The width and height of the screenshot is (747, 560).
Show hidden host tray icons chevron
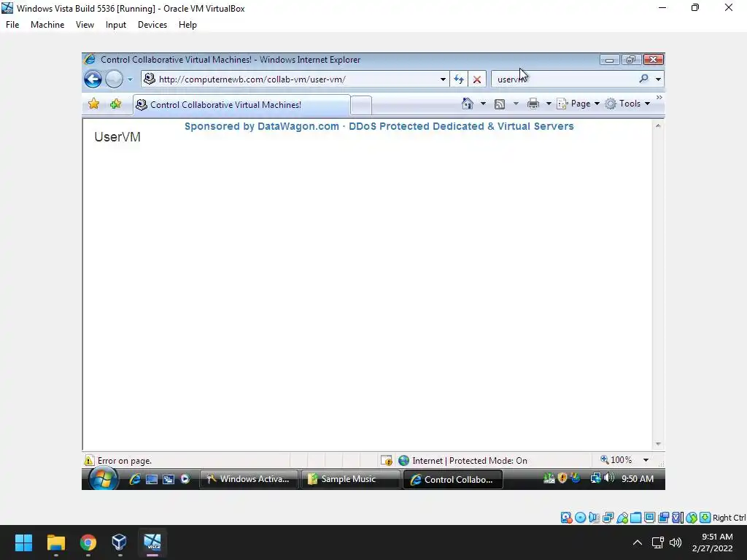pos(638,542)
